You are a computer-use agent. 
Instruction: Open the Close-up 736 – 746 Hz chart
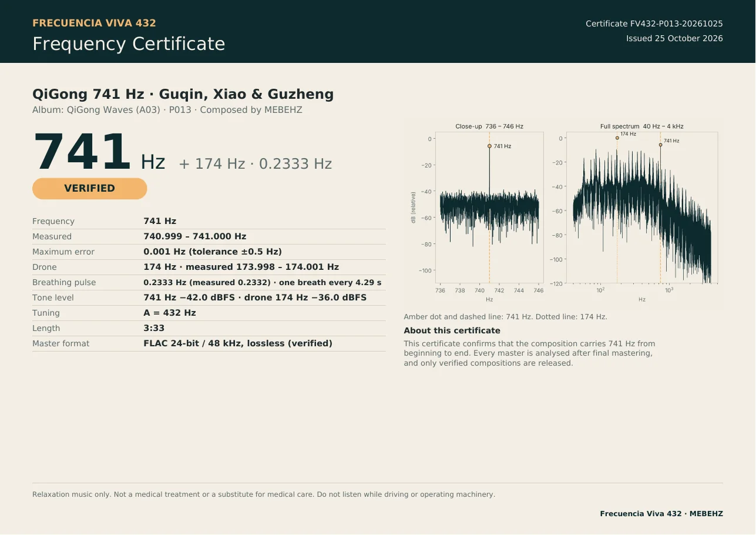[489, 208]
